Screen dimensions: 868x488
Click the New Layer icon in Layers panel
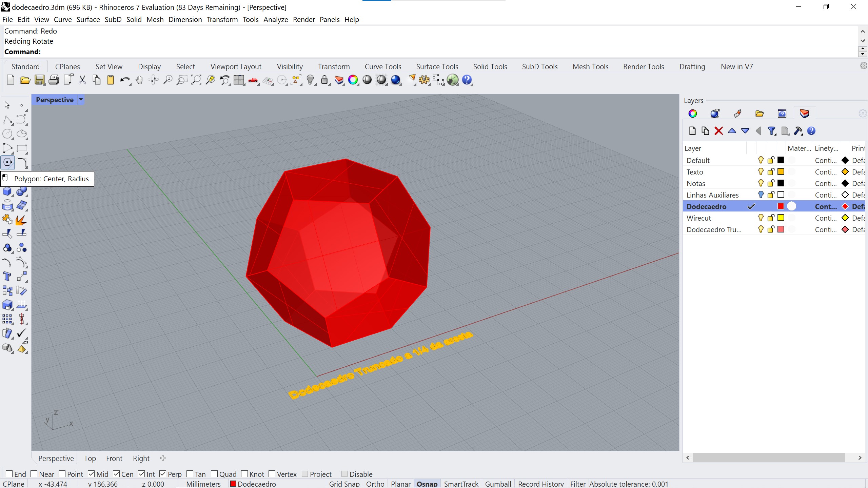coord(692,131)
